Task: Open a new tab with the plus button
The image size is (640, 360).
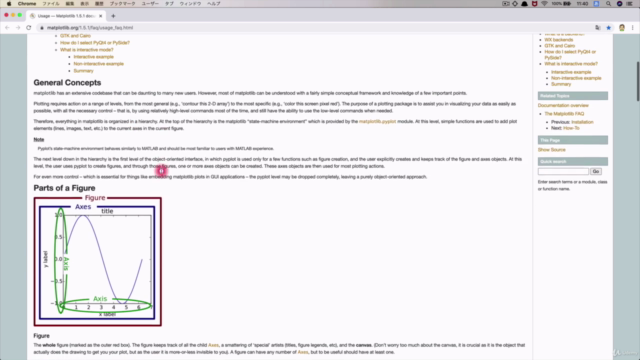Action: point(113,16)
